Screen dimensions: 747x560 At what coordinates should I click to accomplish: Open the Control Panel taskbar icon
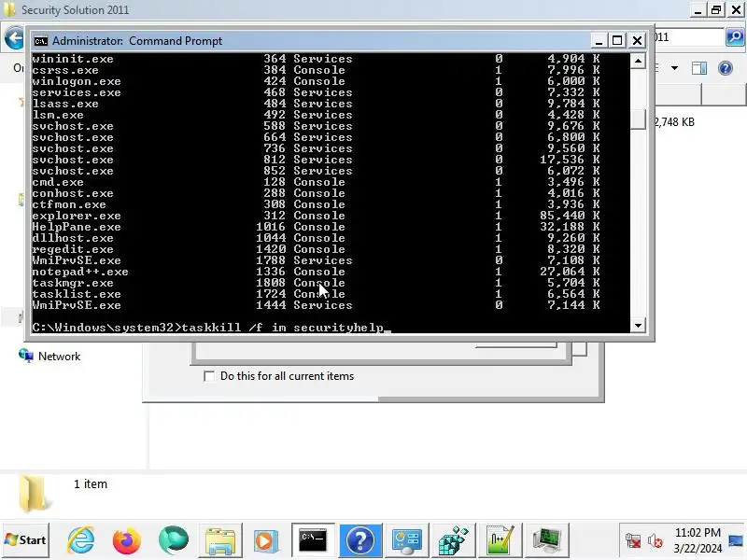(406, 540)
